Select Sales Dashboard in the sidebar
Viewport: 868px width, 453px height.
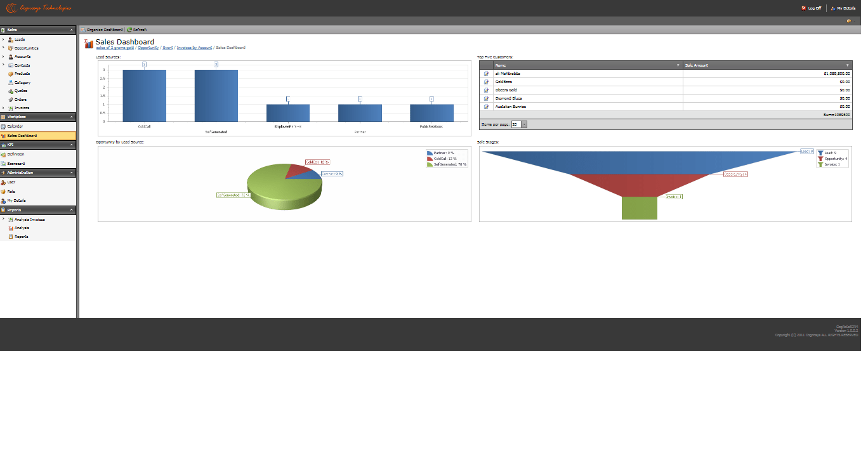(22, 136)
